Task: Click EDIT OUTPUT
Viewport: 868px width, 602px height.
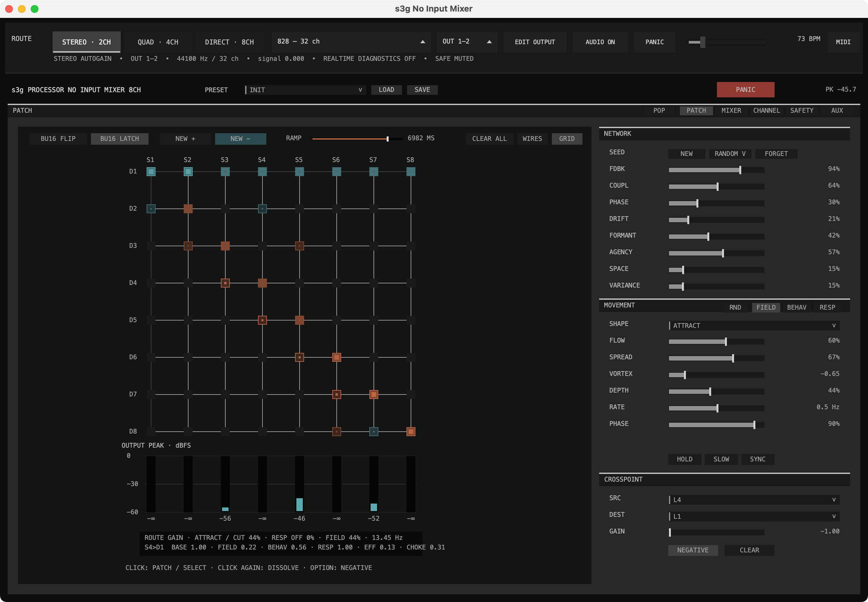Action: click(535, 42)
